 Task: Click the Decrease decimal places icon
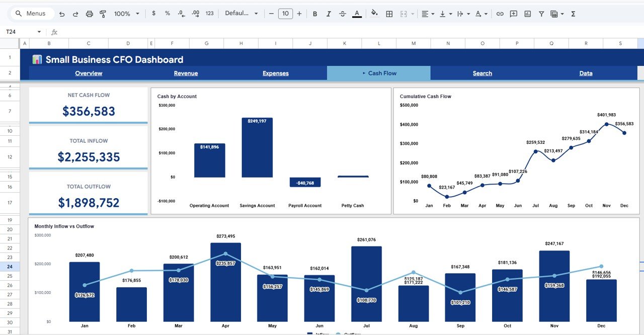point(181,14)
